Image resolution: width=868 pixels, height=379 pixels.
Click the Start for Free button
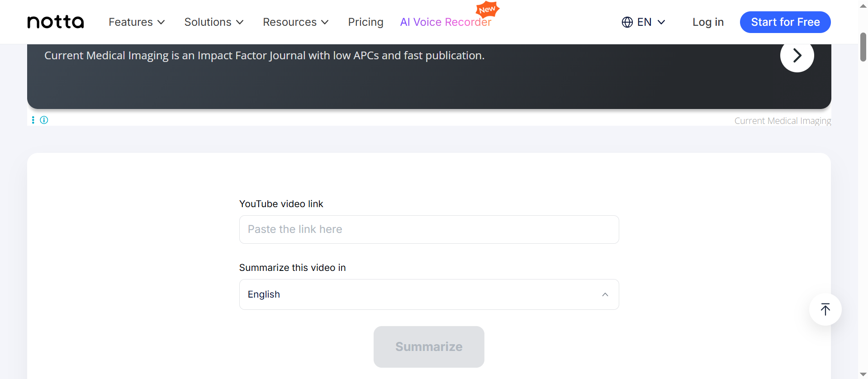pos(785,22)
